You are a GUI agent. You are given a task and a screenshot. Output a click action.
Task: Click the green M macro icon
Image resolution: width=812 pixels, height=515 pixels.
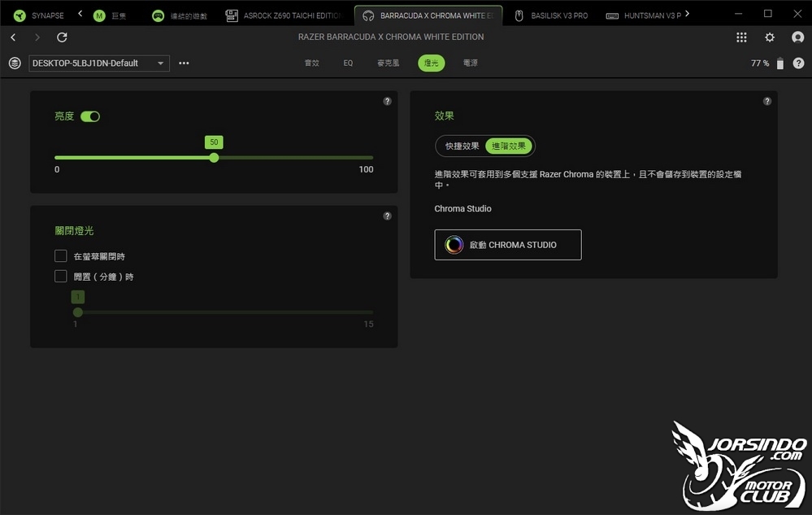pyautogui.click(x=99, y=16)
